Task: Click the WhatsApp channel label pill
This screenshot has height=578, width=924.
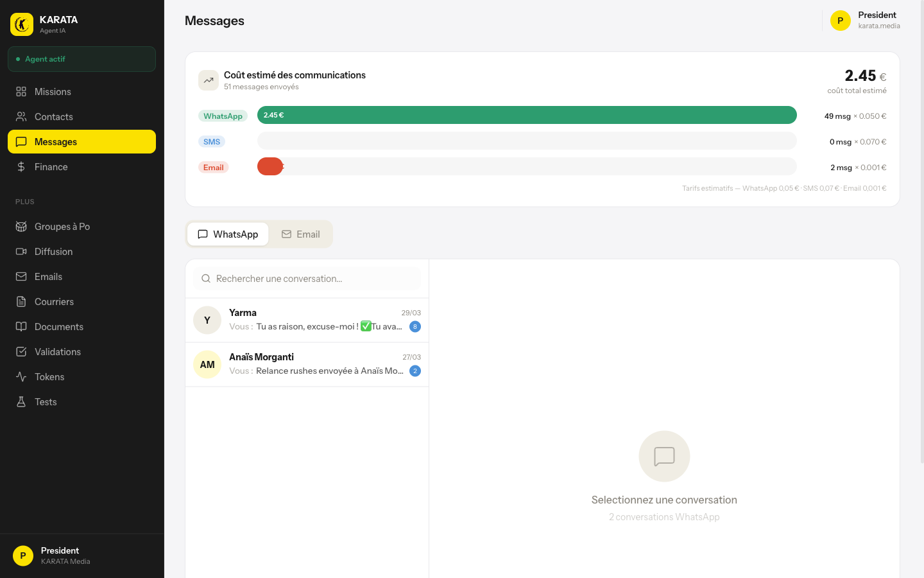Action: [x=223, y=116]
